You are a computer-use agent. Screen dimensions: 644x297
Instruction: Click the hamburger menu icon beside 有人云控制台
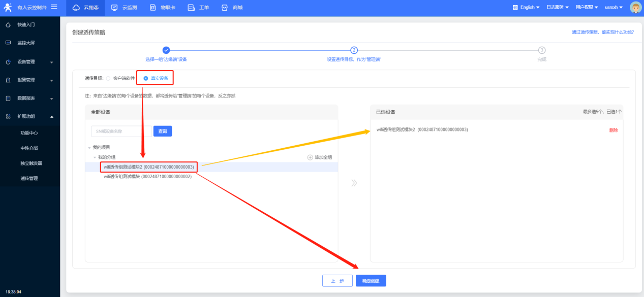coord(54,7)
